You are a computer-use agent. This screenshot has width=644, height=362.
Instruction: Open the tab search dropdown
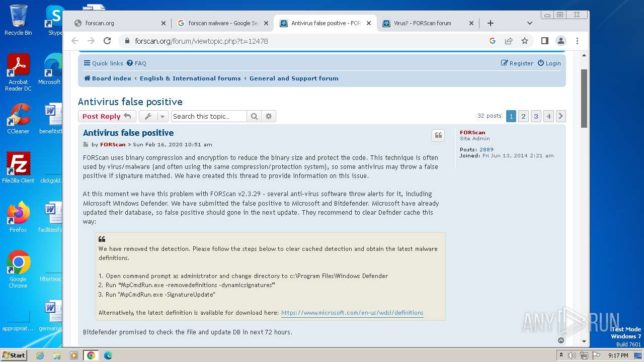tap(529, 23)
